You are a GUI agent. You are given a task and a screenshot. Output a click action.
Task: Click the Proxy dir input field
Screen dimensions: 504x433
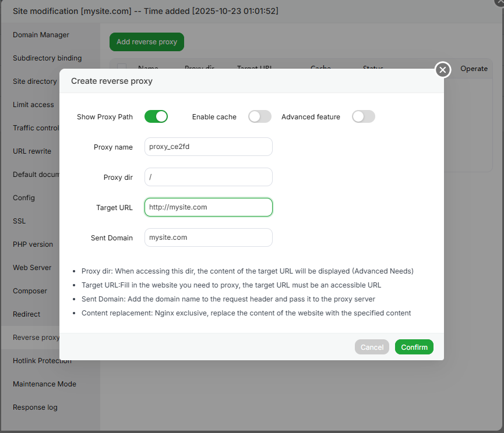[x=209, y=177]
